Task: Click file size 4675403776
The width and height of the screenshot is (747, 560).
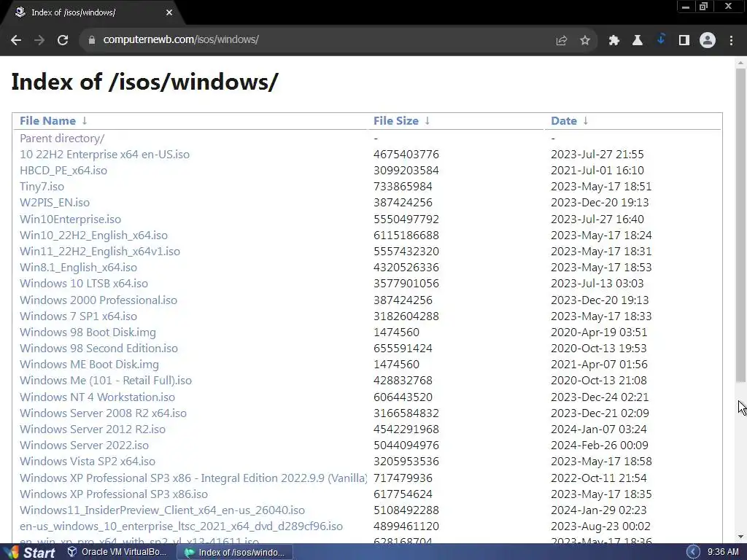Action: (x=406, y=155)
